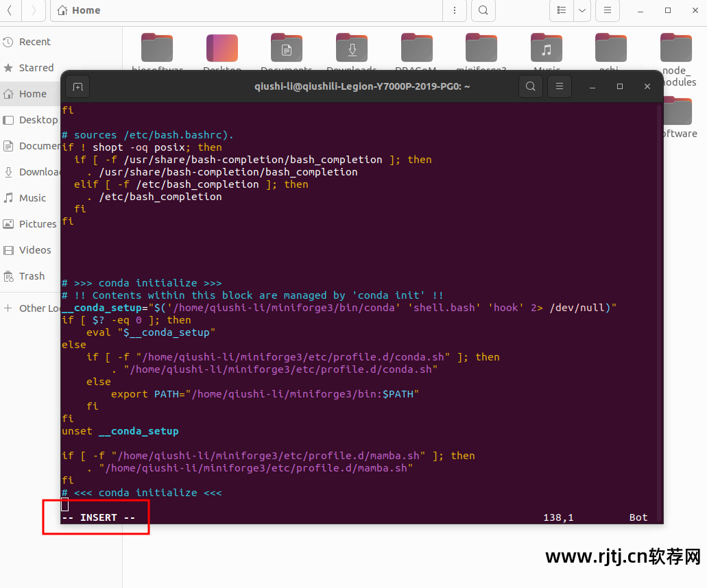Screen dimensions: 707x588
Task: Open Trash from the sidebar
Action: pos(32,276)
